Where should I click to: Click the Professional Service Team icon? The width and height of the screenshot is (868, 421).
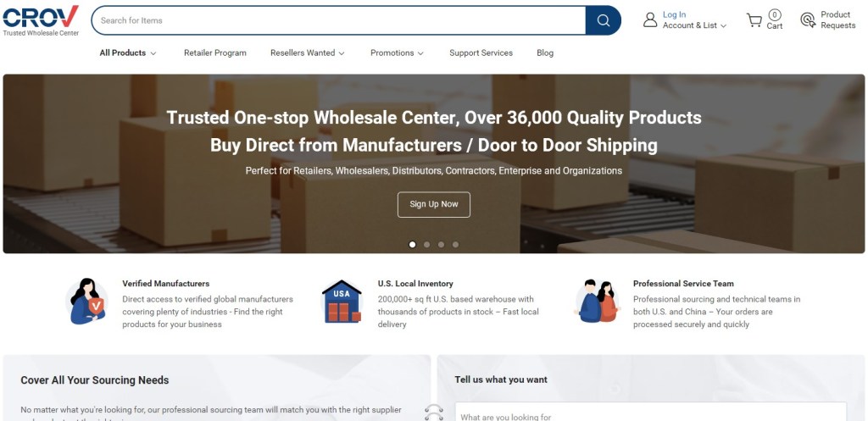pos(597,302)
